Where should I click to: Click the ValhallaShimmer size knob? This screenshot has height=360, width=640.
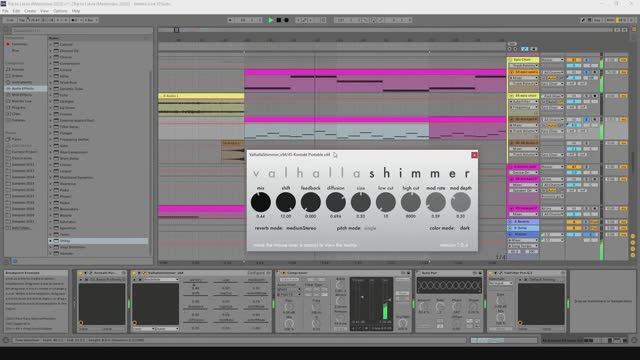click(361, 202)
